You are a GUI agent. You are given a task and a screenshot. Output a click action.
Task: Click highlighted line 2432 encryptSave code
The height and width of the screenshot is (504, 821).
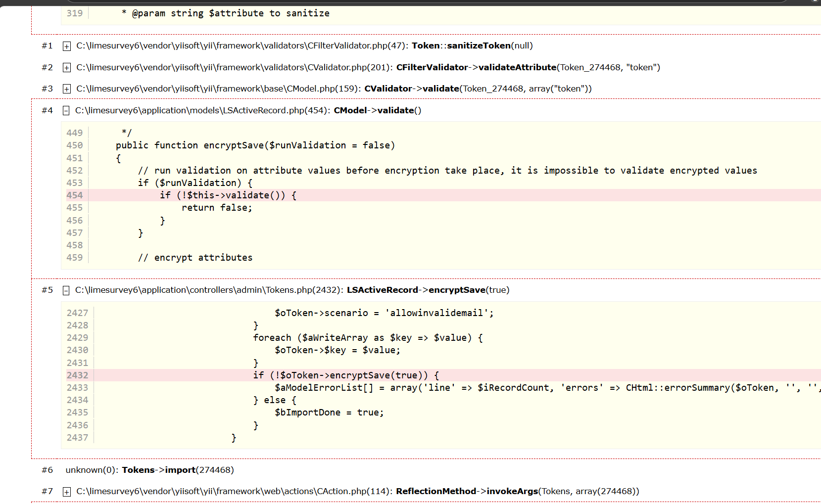(346, 375)
